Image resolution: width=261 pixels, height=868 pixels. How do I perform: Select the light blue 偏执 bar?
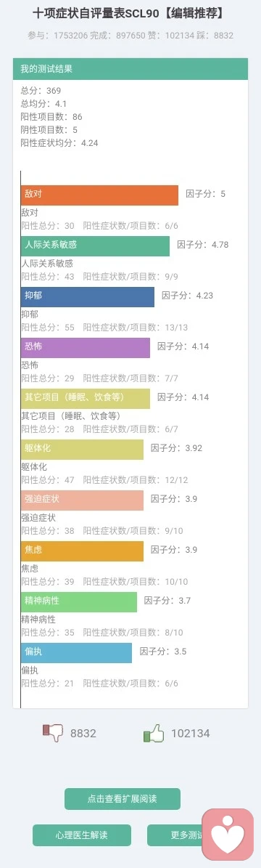pos(76,653)
